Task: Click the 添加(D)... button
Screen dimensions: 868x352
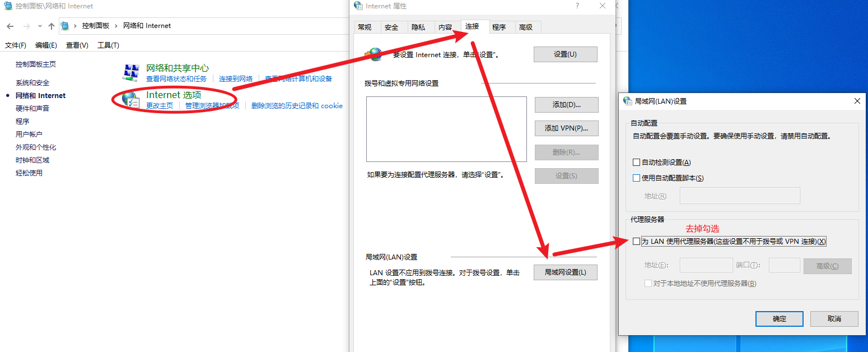Action: (567, 105)
